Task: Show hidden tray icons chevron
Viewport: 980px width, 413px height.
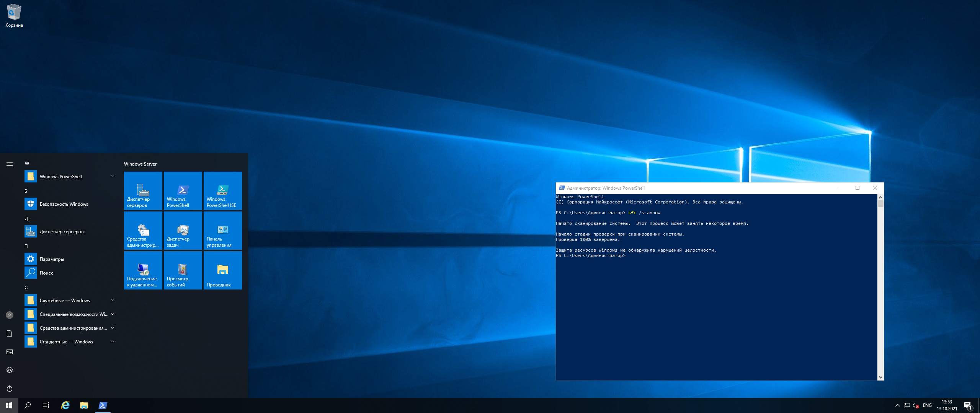Action: (x=897, y=405)
